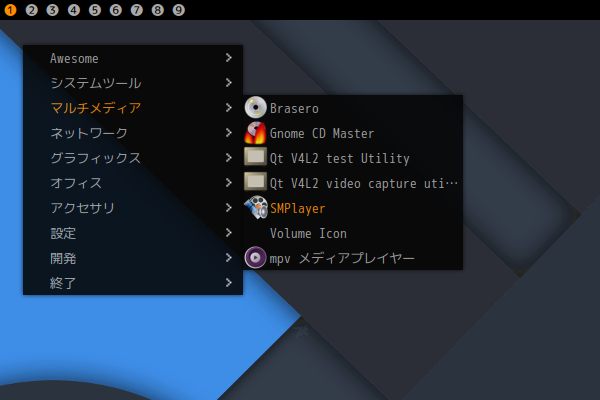Expand the システムツール submenu arrow
600x400 pixels.
228,83
